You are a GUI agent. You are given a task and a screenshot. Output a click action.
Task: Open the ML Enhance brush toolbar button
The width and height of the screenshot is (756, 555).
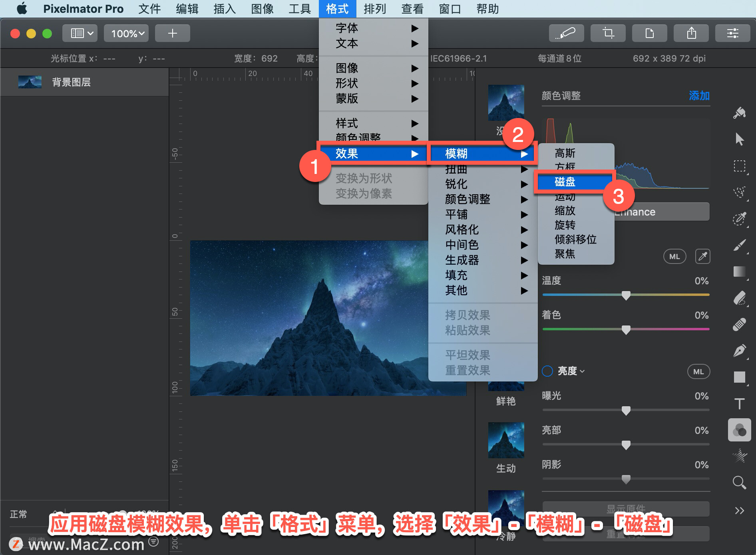(567, 33)
